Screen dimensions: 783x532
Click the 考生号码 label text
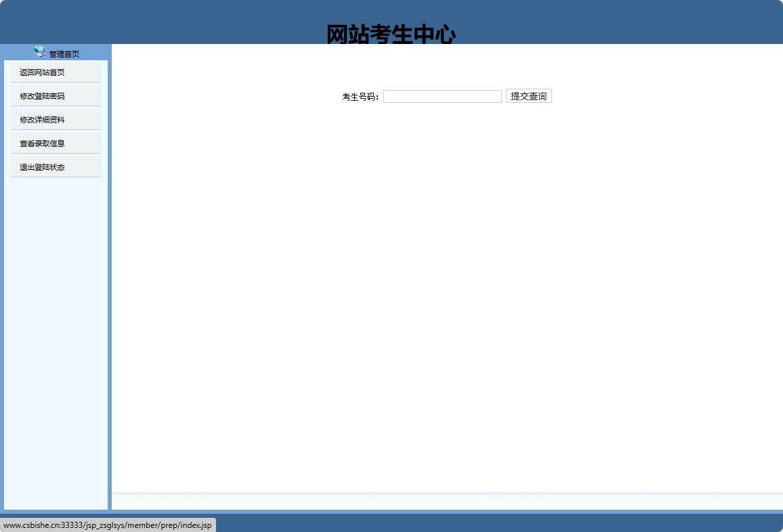tap(359, 96)
